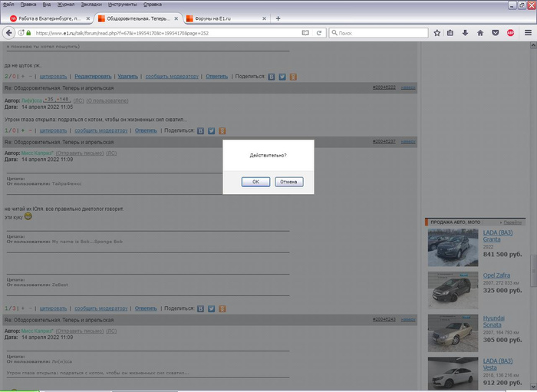Image resolution: width=537 pixels, height=392 pixels.
Task: Open the hamburger menu of the browser
Action: (x=527, y=33)
